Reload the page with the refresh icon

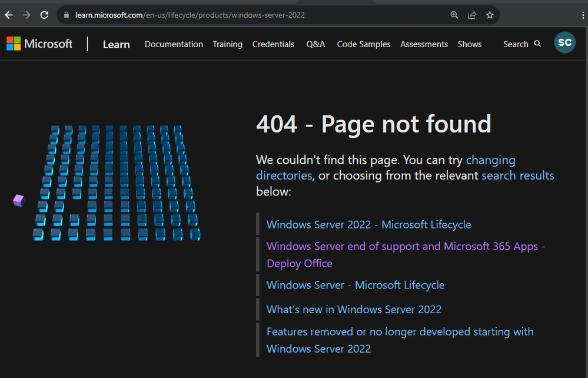pos(44,15)
